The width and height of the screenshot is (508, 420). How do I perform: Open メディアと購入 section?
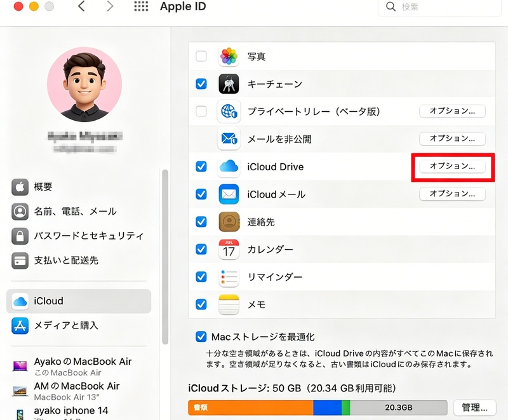point(79,326)
